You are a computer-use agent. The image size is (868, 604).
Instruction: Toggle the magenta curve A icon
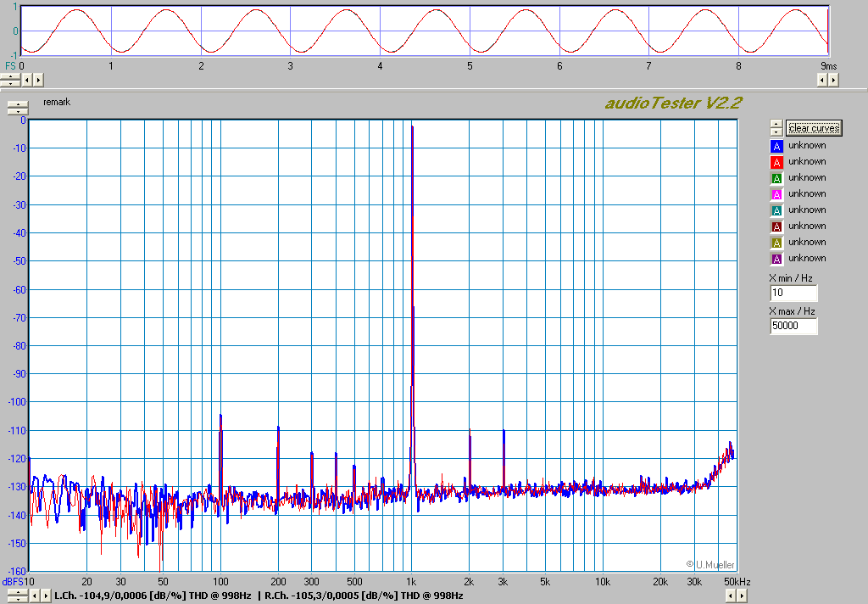pos(776,194)
